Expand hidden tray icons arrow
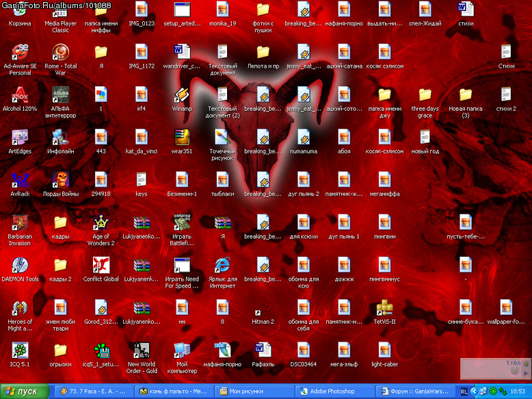This screenshot has height=399, width=532. [x=475, y=391]
